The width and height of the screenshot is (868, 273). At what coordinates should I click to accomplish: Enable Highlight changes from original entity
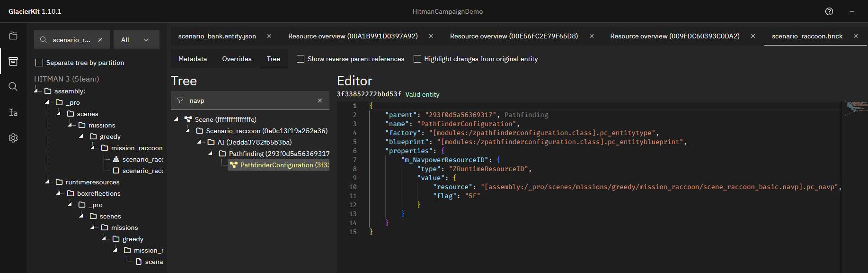point(417,59)
